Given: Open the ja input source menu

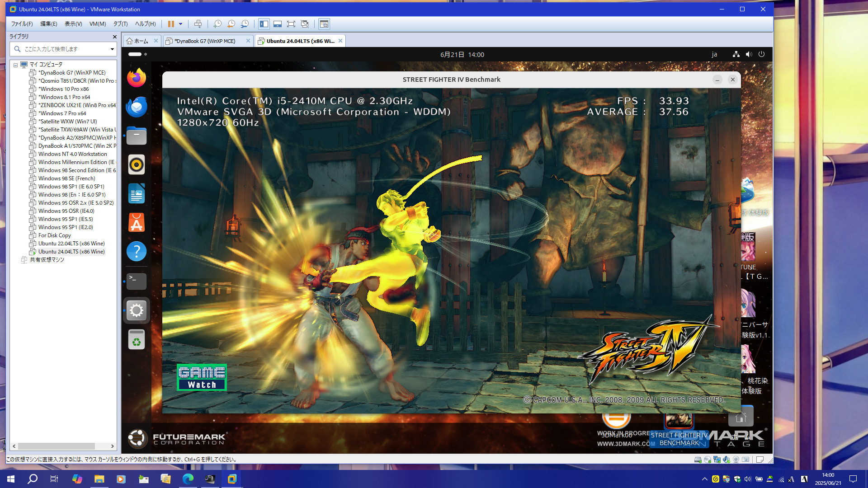Looking at the screenshot, I should pyautogui.click(x=714, y=54).
